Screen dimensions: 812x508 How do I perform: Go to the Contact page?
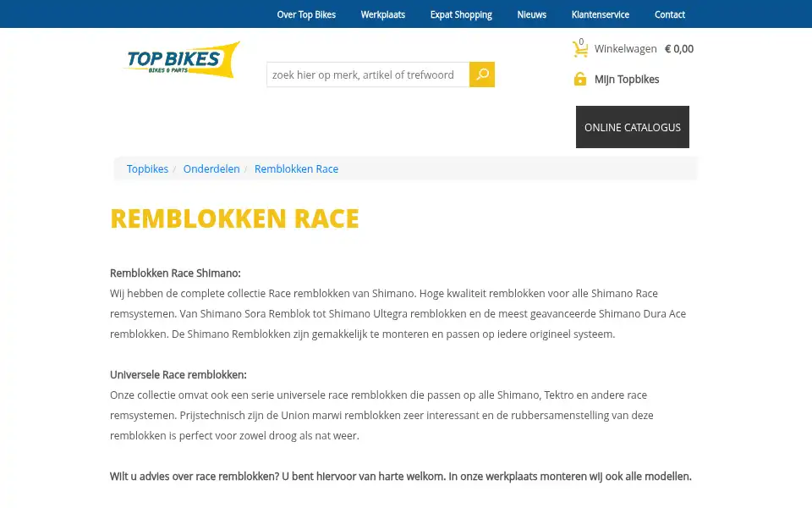pos(670,14)
